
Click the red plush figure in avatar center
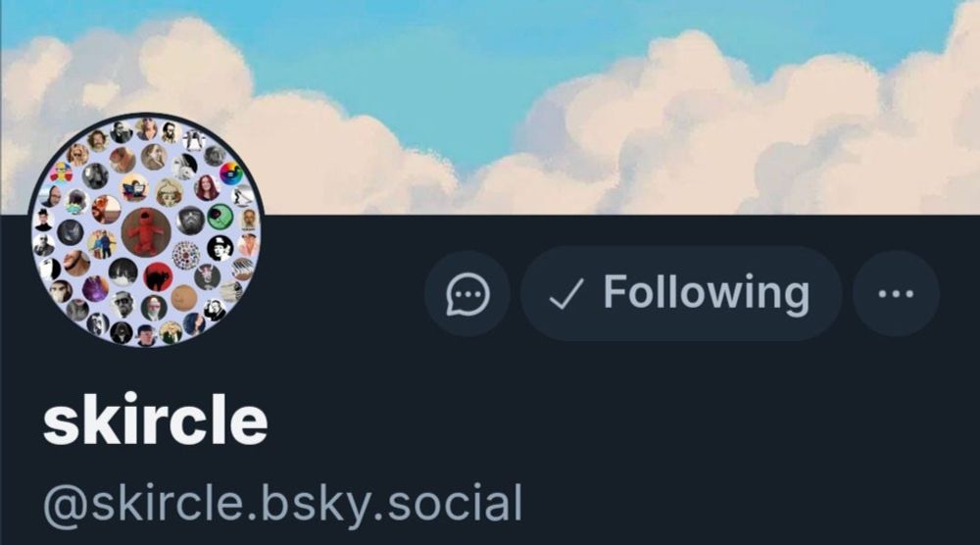pyautogui.click(x=146, y=232)
